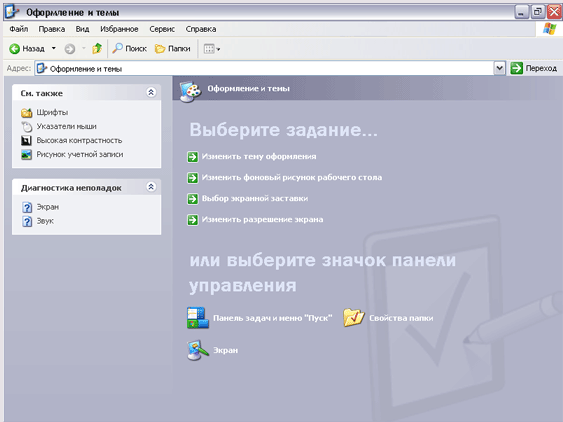The width and height of the screenshot is (563, 422).
Task: Click the Шрифты folder icon
Action: 26,112
